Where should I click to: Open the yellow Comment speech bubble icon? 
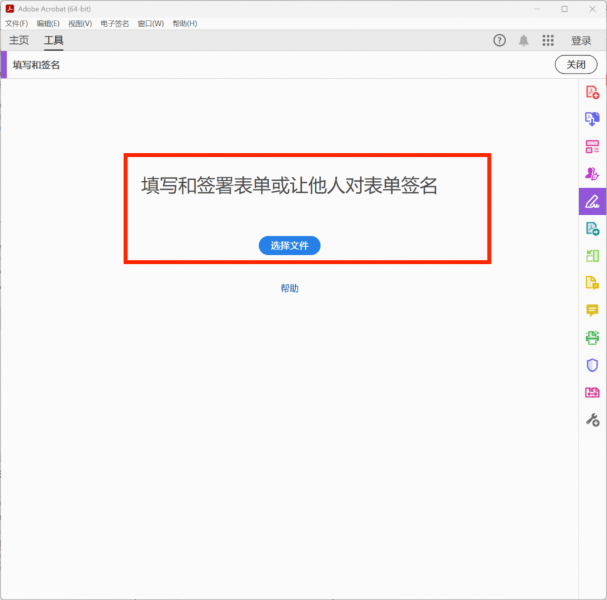click(592, 310)
